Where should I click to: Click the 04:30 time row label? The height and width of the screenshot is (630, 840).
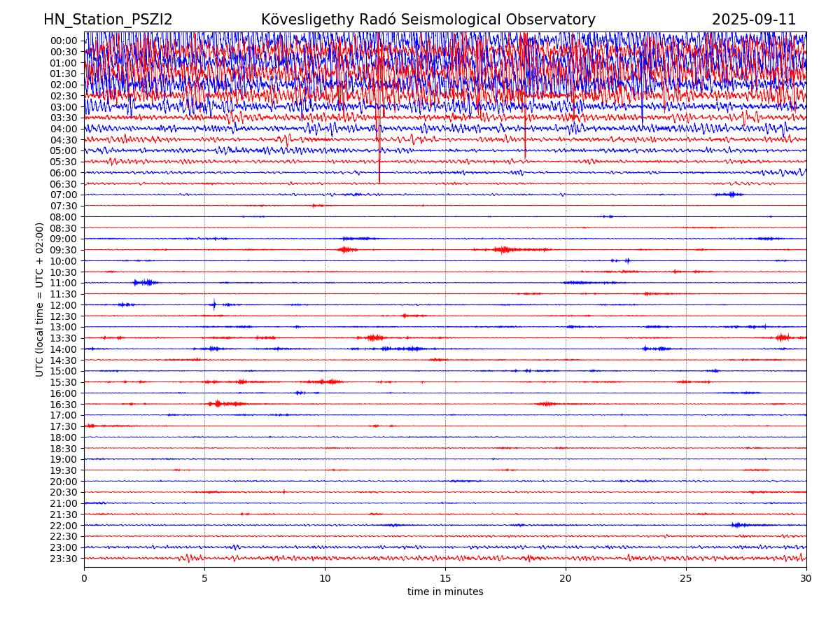[x=64, y=140]
